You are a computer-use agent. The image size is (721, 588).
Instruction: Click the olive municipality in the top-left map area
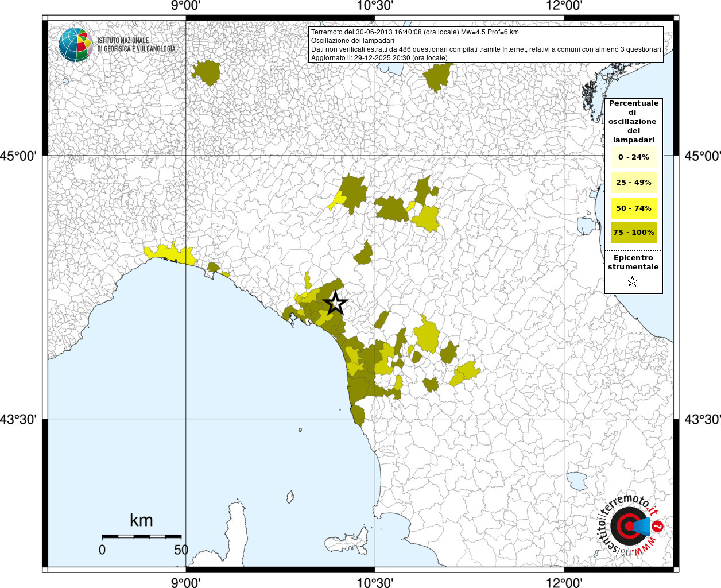pos(206,72)
